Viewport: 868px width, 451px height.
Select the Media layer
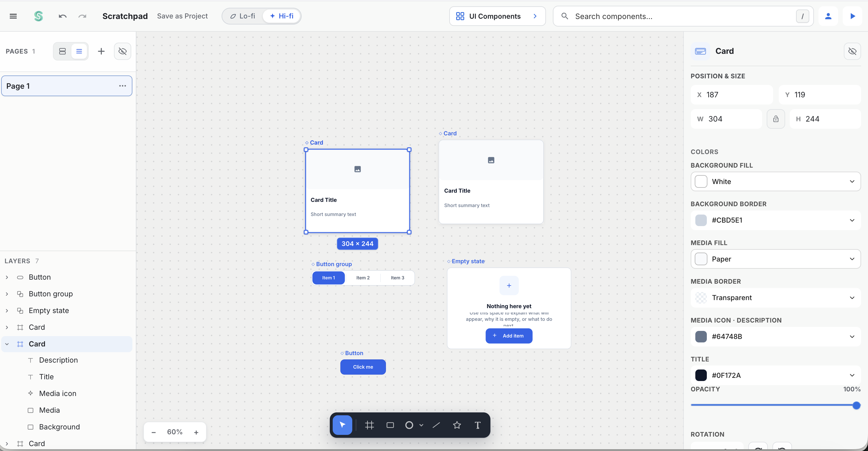(x=67, y=411)
